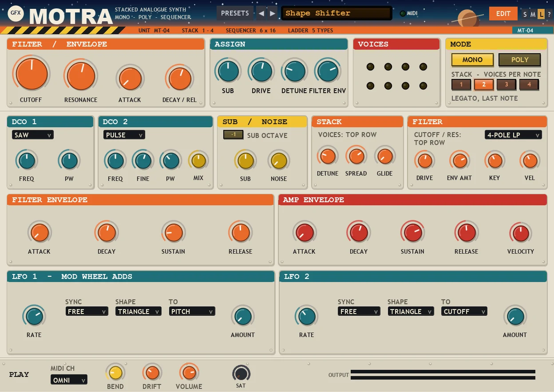Click the GFX logo badge
Viewport: 554px width, 392px height.
16,14
